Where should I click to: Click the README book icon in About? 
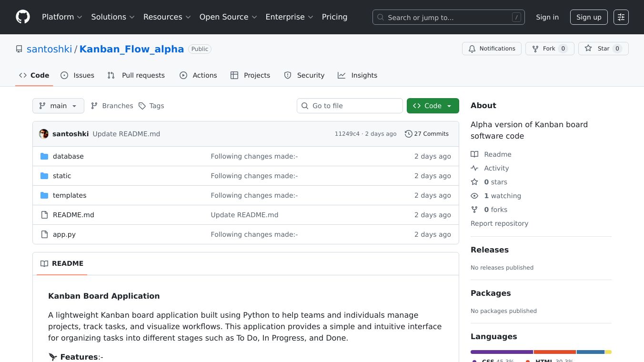[x=474, y=154]
